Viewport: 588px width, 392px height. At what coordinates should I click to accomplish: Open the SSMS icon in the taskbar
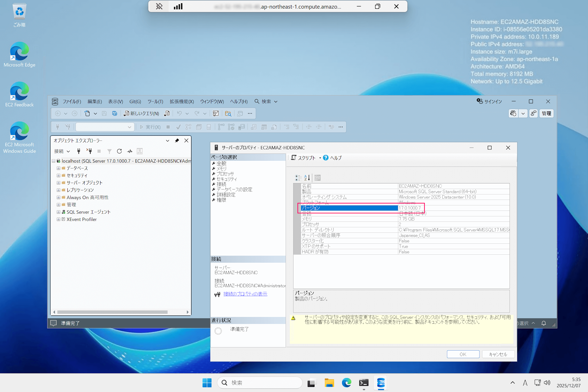coord(381,383)
